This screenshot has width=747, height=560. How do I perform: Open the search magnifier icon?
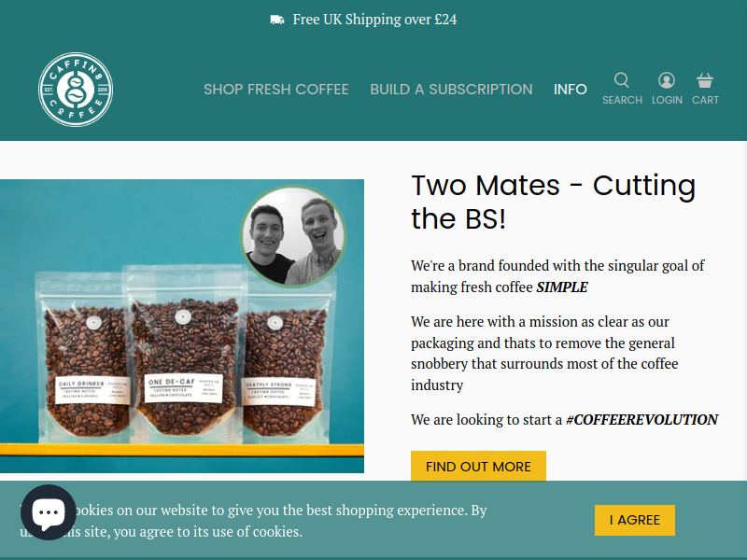pos(622,80)
